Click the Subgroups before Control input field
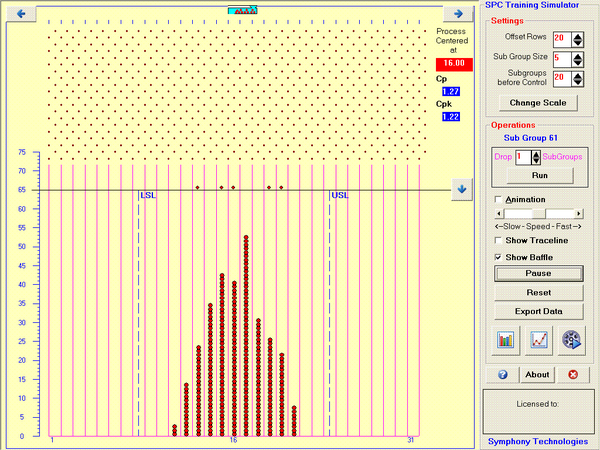Viewport: 600px width, 450px height. pos(562,79)
